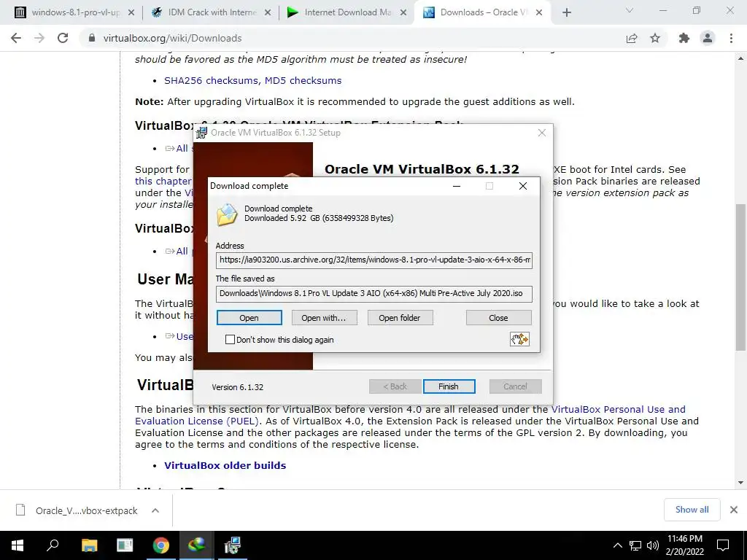Open VirtualBox installer taskbar icon
Image resolution: width=747 pixels, height=560 pixels.
point(233,545)
